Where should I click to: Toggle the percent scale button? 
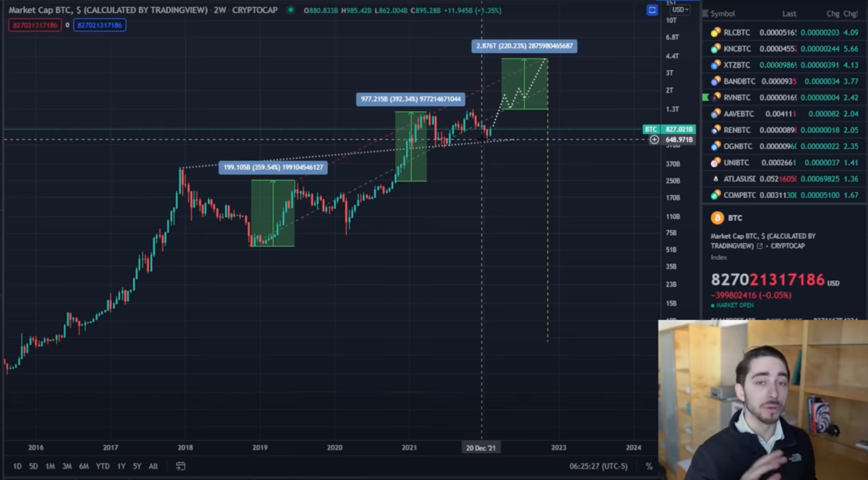click(x=649, y=466)
